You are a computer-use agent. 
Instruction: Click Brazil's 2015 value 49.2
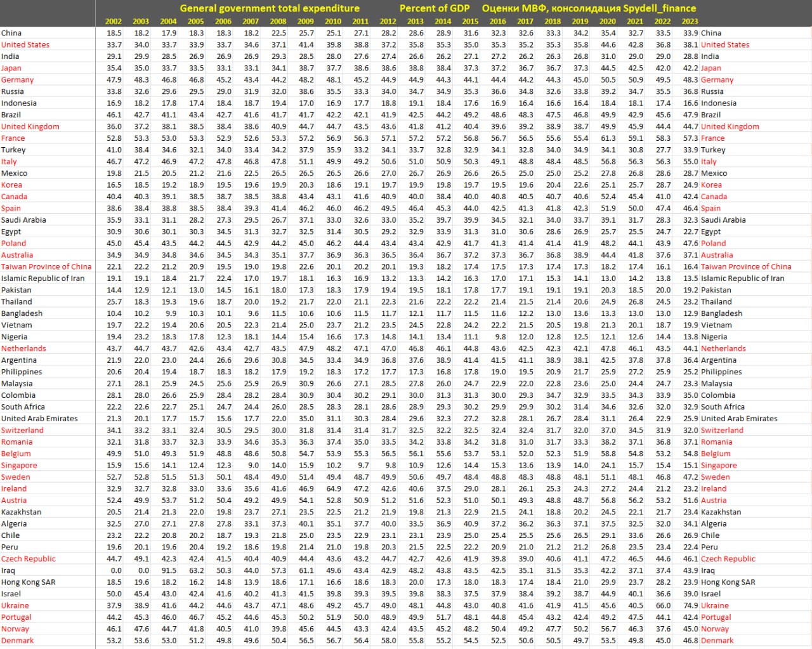(x=471, y=115)
